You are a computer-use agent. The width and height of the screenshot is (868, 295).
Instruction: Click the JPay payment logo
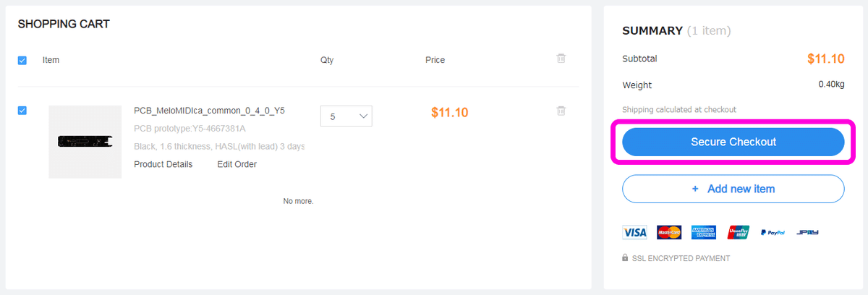click(x=807, y=233)
